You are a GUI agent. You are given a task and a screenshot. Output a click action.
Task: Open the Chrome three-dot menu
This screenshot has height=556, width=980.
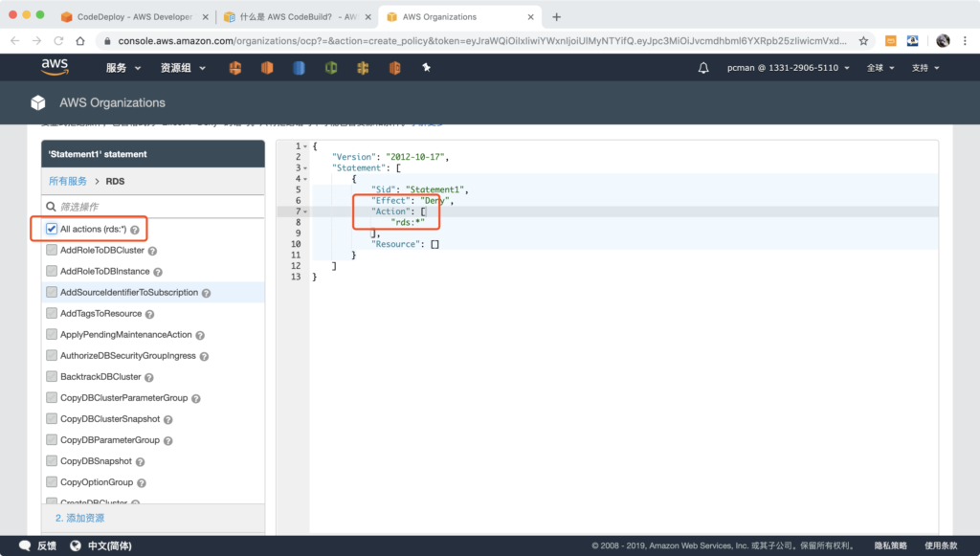(x=965, y=40)
